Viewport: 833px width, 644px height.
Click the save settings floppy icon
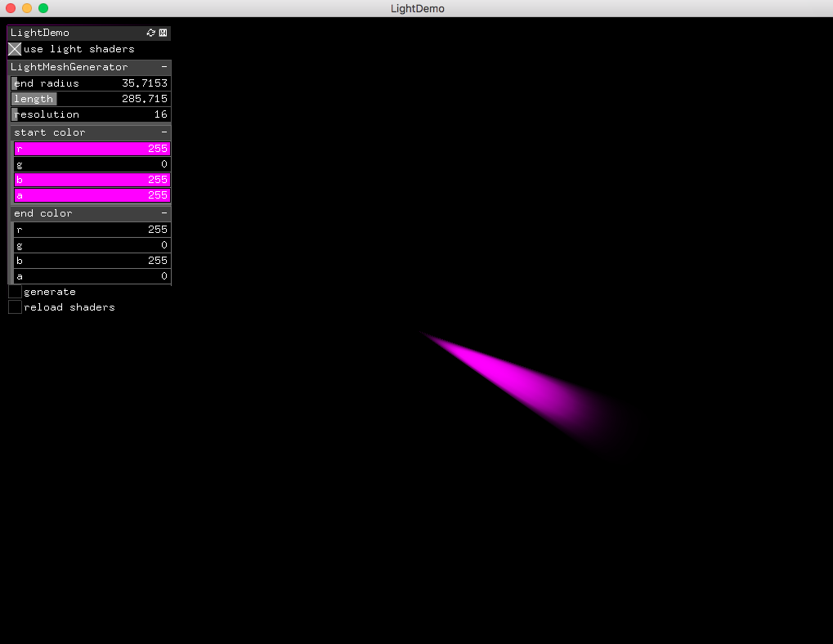[163, 33]
